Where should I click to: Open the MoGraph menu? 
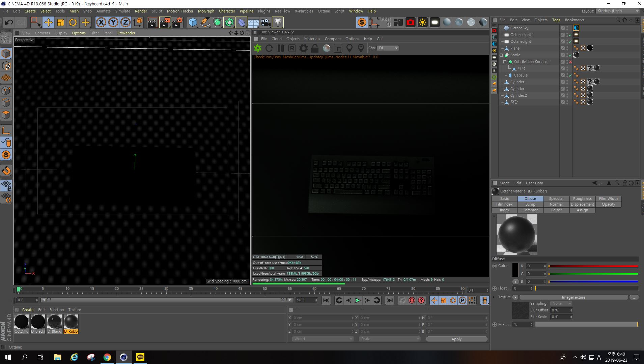pos(206,11)
